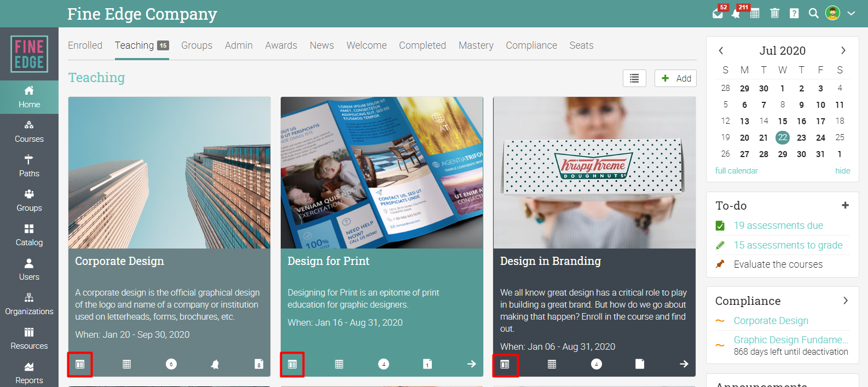This screenshot has height=387, width=868.
Task: Switch to the Mastery tab
Action: tap(476, 45)
